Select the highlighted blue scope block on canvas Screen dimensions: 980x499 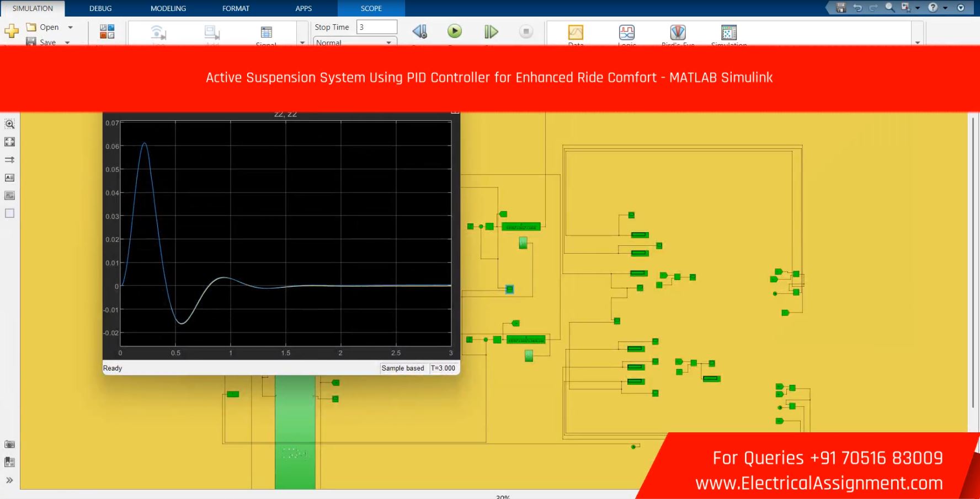click(x=509, y=289)
